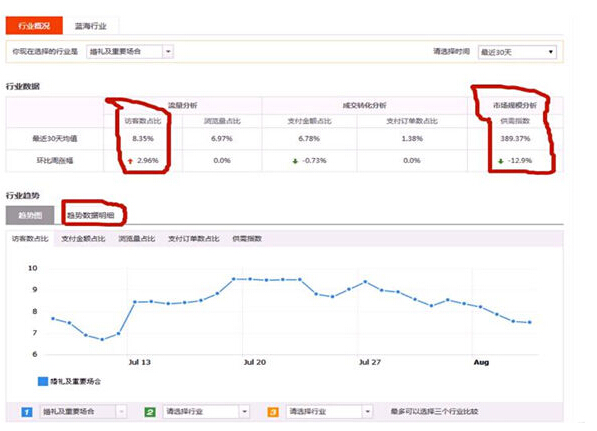Click the last data point on the chart line
Screen dimensions: 597x431
click(530, 322)
